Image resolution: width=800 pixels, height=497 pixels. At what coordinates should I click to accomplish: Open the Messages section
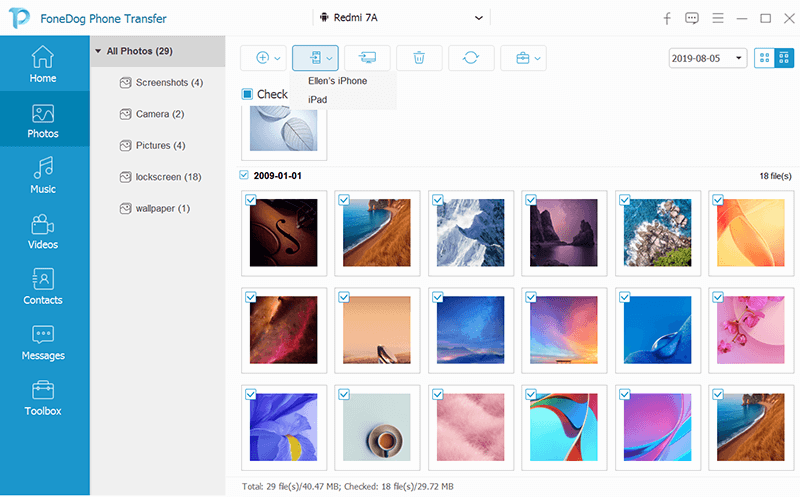click(x=43, y=342)
